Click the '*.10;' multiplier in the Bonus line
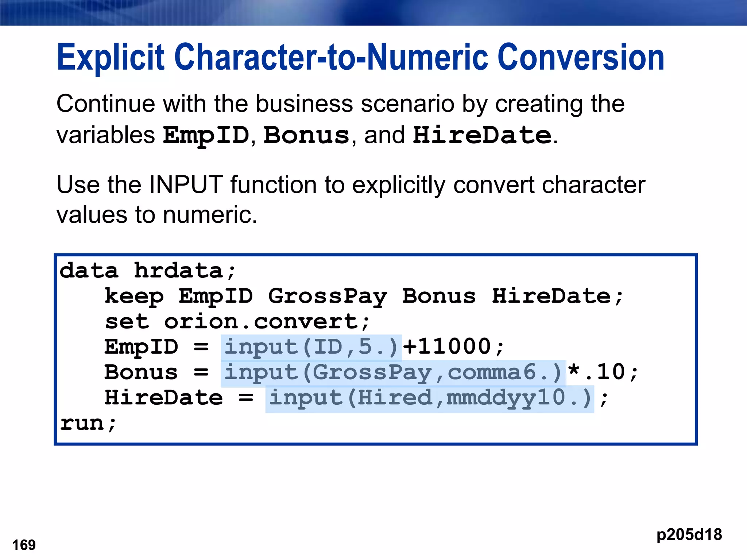747x560 pixels. [603, 372]
